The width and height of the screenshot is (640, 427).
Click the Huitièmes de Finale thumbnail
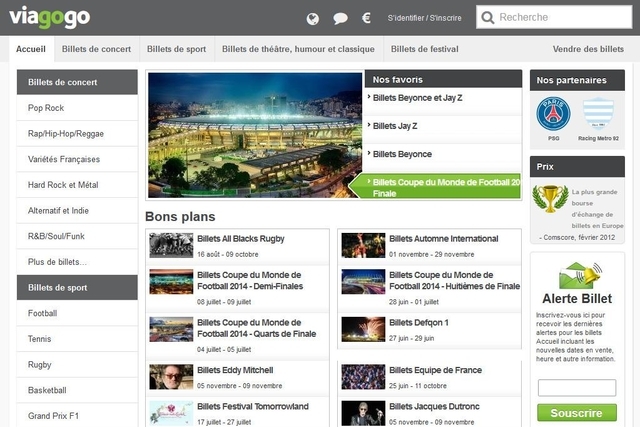pos(363,282)
